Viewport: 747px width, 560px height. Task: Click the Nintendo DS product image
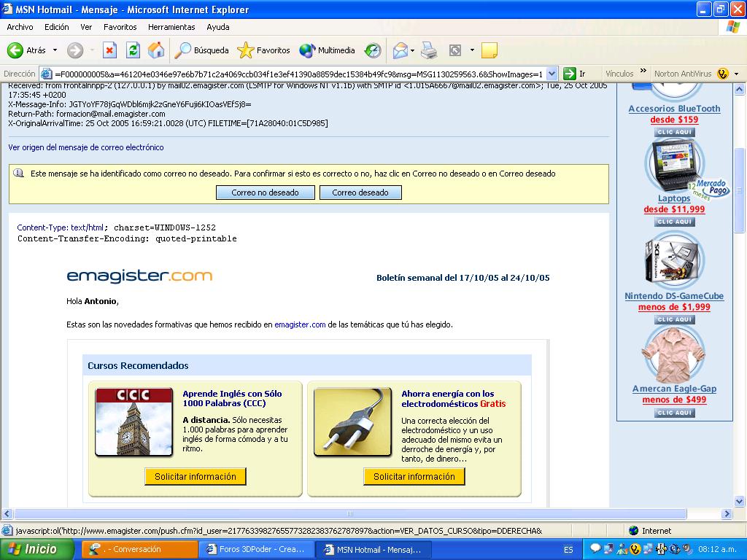click(675, 260)
